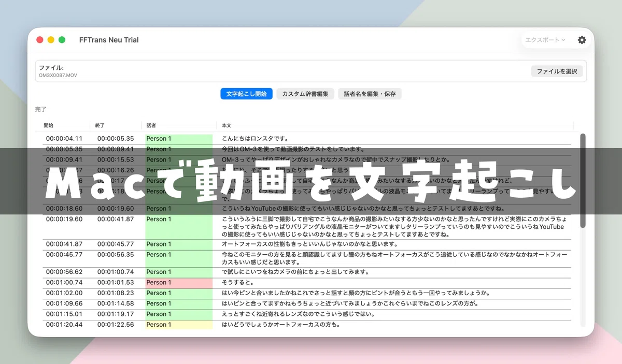Start transcription with 文字起こし開始

(246, 94)
